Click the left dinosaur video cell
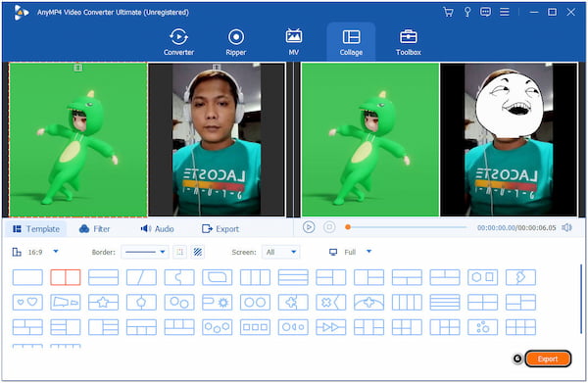The width and height of the screenshot is (588, 383). click(78, 139)
